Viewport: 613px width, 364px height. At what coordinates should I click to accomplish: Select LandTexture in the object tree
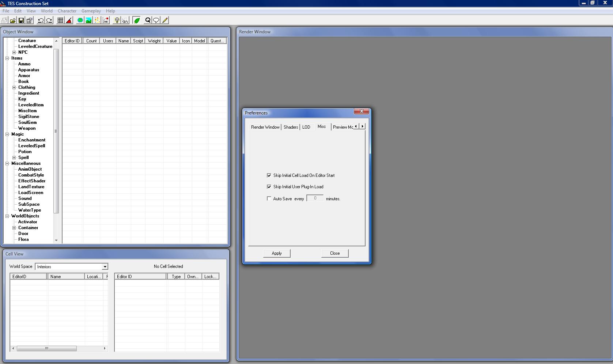point(31,187)
